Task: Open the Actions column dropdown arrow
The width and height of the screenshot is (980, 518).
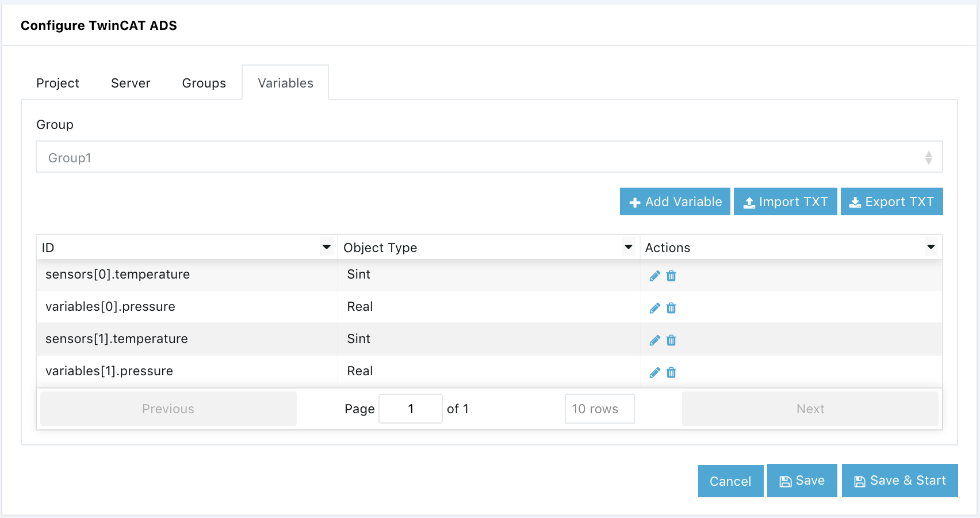Action: point(931,247)
